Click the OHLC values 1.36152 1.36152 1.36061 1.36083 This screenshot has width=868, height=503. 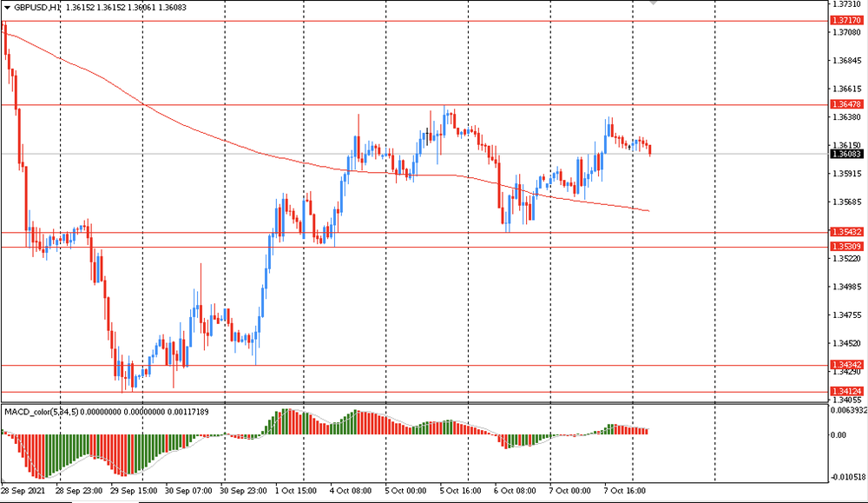tap(126, 8)
